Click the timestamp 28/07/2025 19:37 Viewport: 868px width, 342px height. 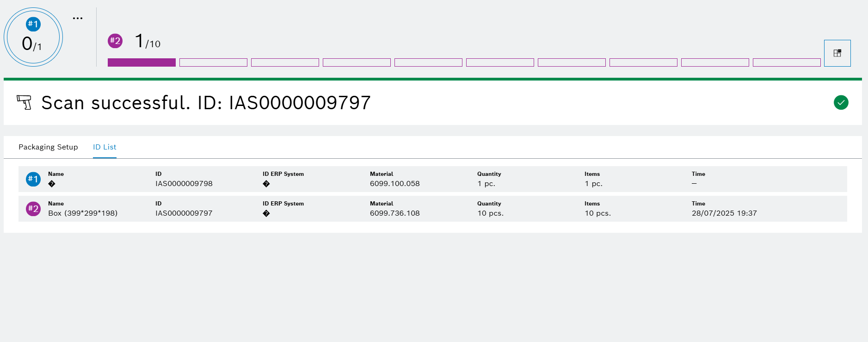(724, 213)
